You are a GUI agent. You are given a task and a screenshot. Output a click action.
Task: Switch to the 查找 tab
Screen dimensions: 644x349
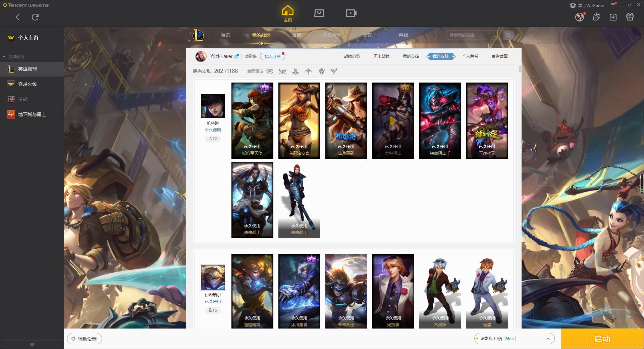[x=403, y=35]
